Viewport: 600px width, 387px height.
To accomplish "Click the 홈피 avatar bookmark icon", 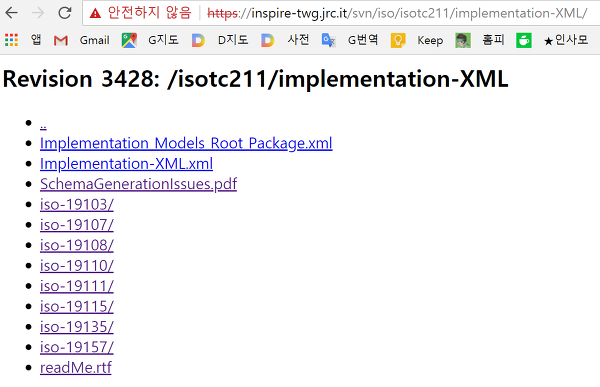I will (x=463, y=40).
